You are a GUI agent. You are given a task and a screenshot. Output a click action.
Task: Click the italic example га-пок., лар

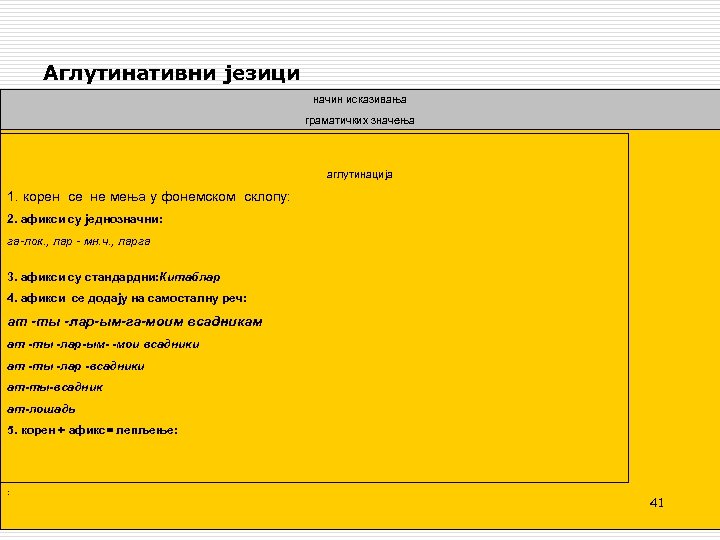pos(79,242)
